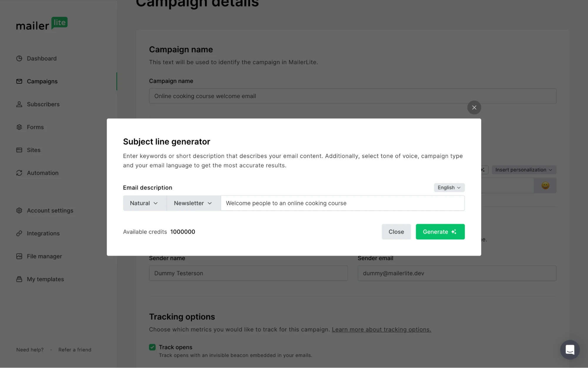Click the email description text field
The width and height of the screenshot is (588, 368).
tap(342, 203)
